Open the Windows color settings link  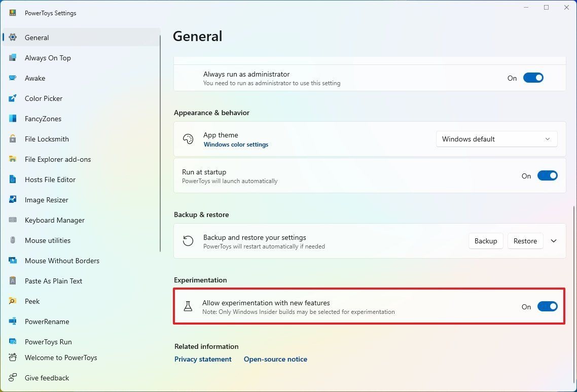tap(236, 145)
